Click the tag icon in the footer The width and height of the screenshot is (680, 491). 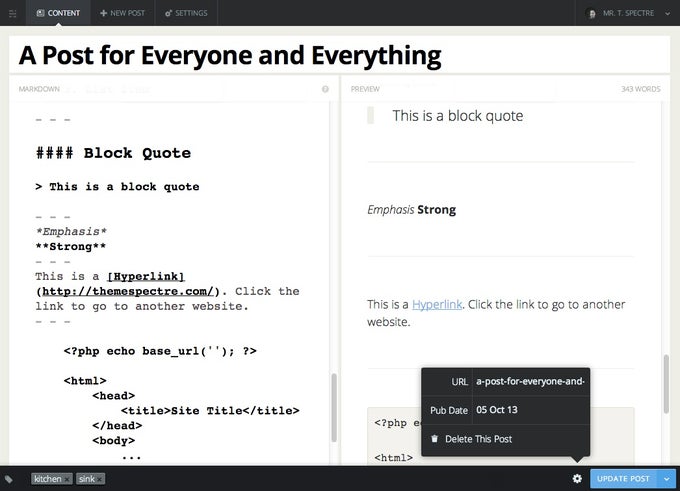click(9, 479)
